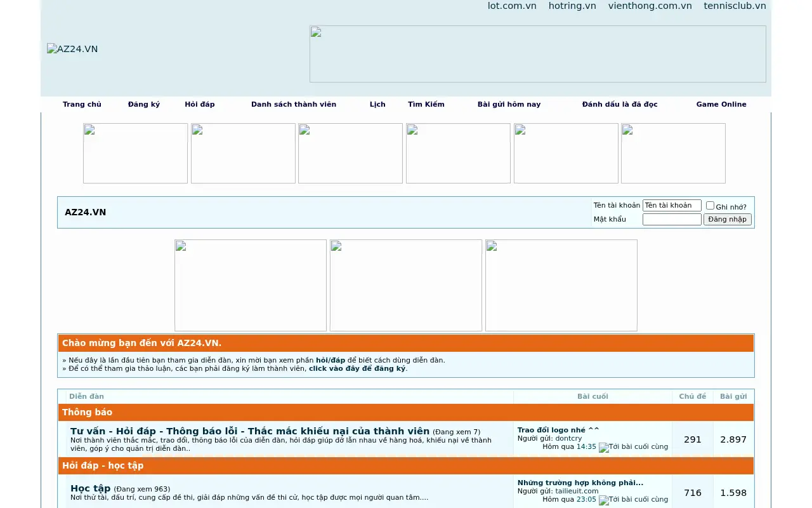
Task: Focus the Mật khẩu password field
Action: coord(672,219)
